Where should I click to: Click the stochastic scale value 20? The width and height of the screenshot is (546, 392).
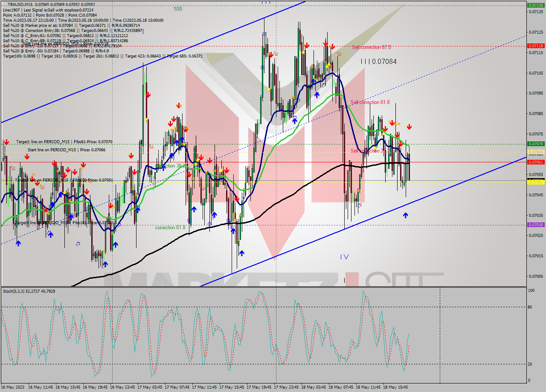[x=530, y=364]
